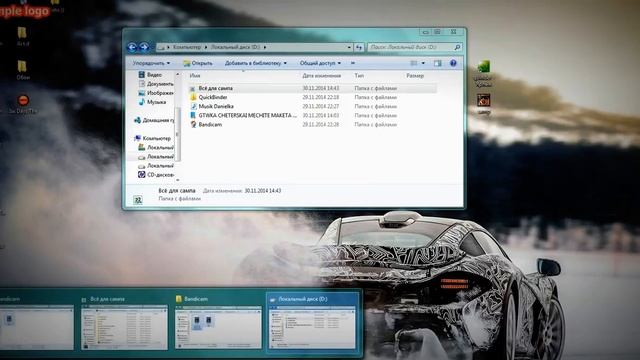Viewport: 640px width, 360px height.
Task: Sort by the Размер column header
Action: [415, 76]
